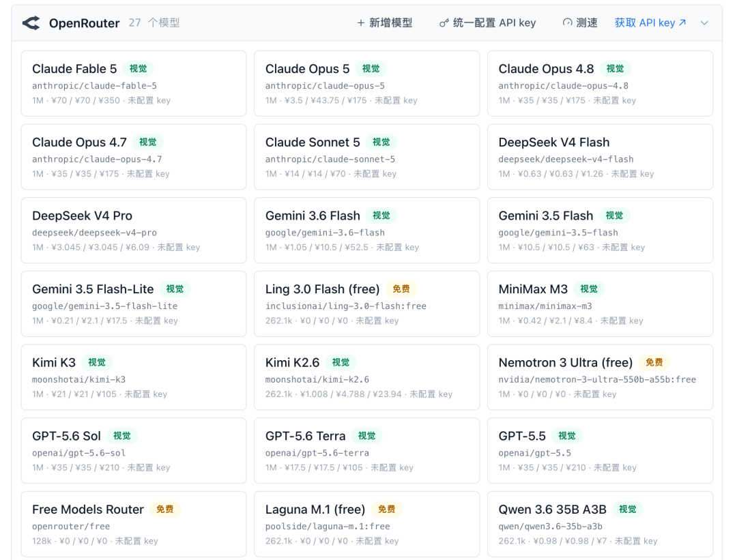Click Claude Opus 5 pricing line ¥3.5 / ¥43.75
The image size is (737, 560).
[x=341, y=100]
